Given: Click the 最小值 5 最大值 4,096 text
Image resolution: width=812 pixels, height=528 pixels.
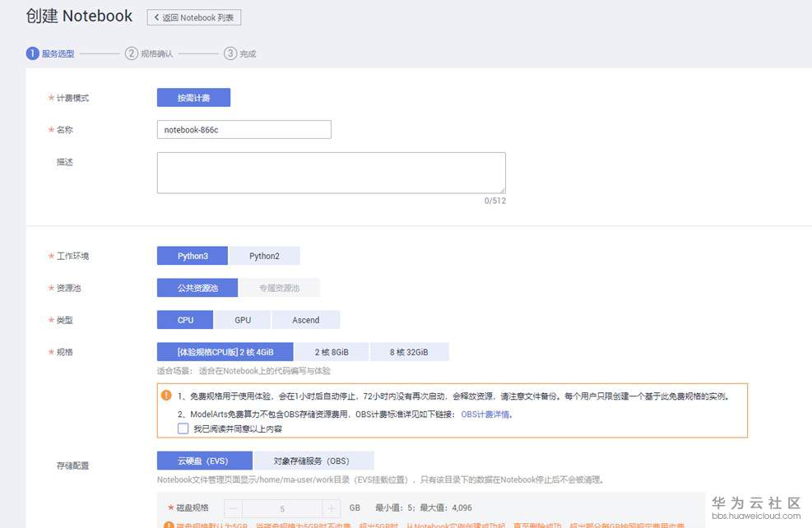Looking at the screenshot, I should [x=424, y=507].
